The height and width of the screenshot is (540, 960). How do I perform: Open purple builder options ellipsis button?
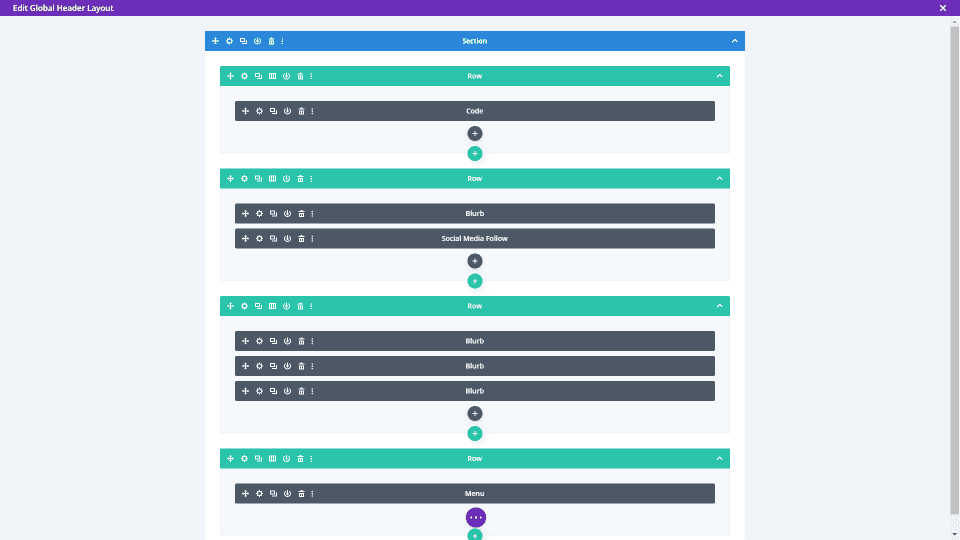pos(476,517)
